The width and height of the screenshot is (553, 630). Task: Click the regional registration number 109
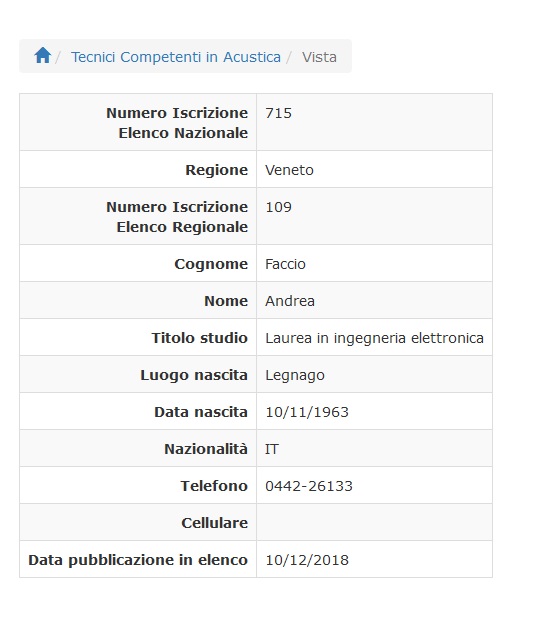point(278,207)
